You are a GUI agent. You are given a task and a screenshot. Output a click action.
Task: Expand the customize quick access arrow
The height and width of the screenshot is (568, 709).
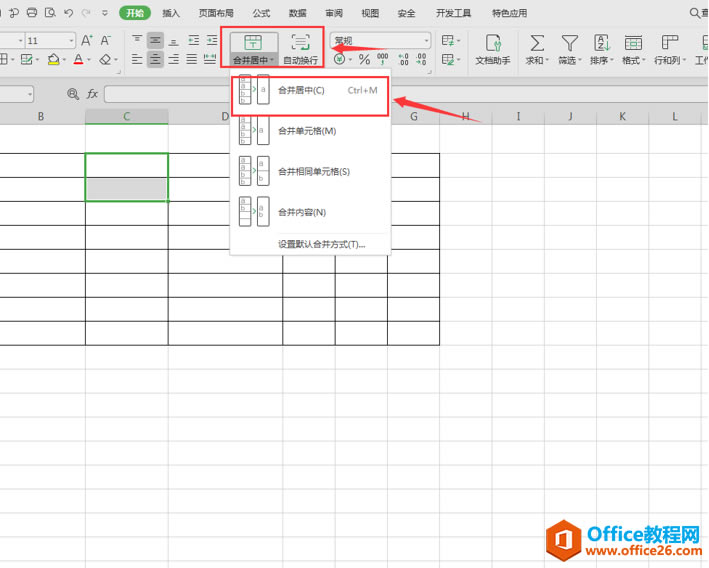pos(104,13)
